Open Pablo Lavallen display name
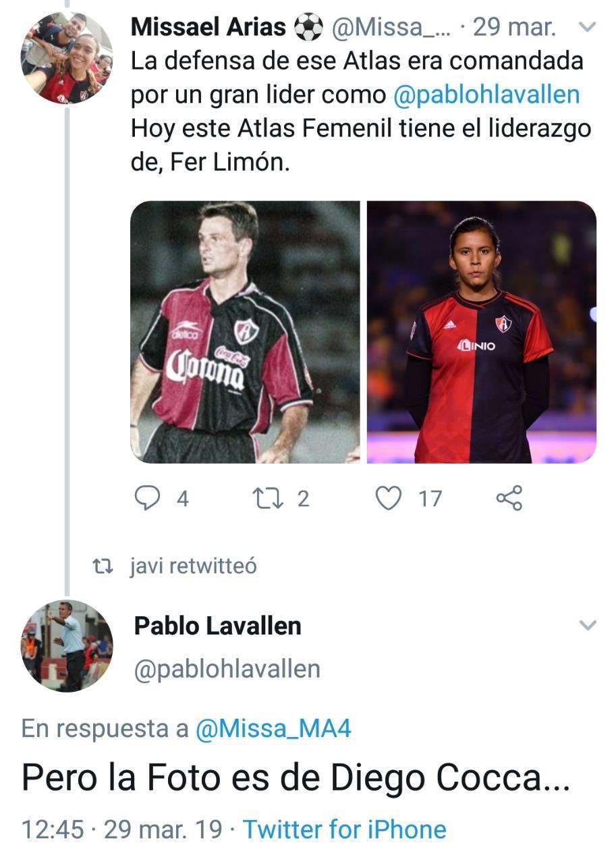616x864 pixels. [217, 626]
